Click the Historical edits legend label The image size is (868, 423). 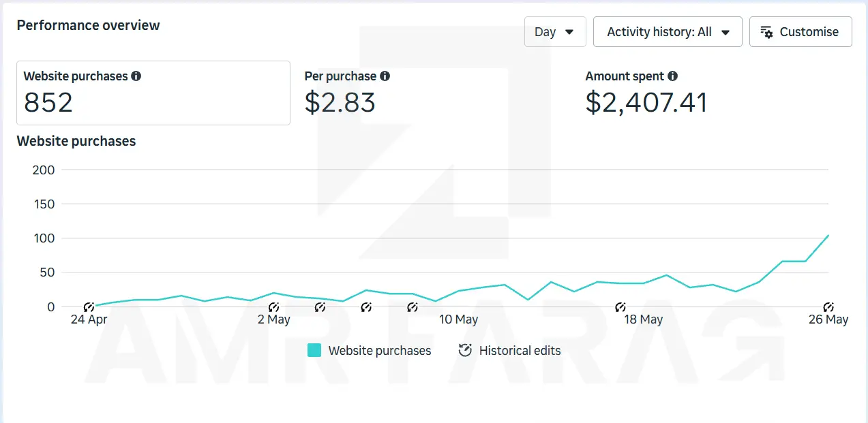pyautogui.click(x=520, y=351)
